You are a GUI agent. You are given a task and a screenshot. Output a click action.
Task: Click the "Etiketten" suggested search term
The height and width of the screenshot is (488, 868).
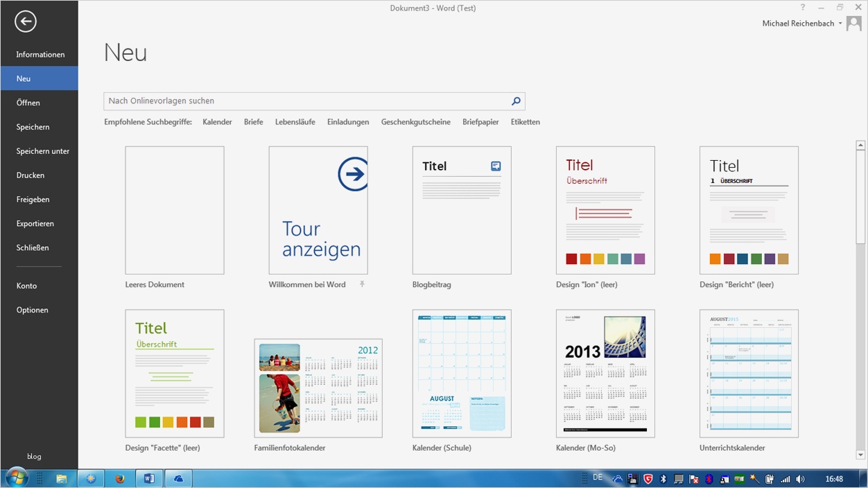[526, 121]
